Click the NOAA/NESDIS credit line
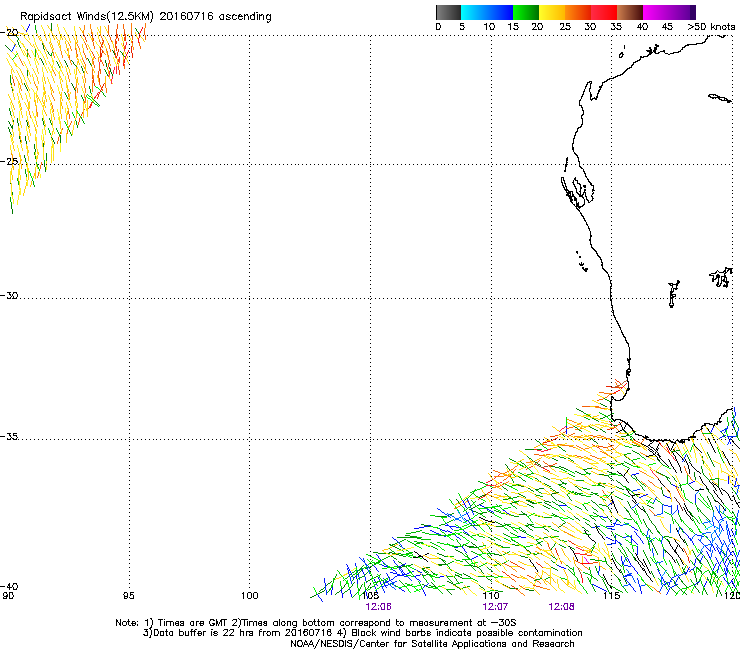The width and height of the screenshot is (740, 650). (432, 644)
